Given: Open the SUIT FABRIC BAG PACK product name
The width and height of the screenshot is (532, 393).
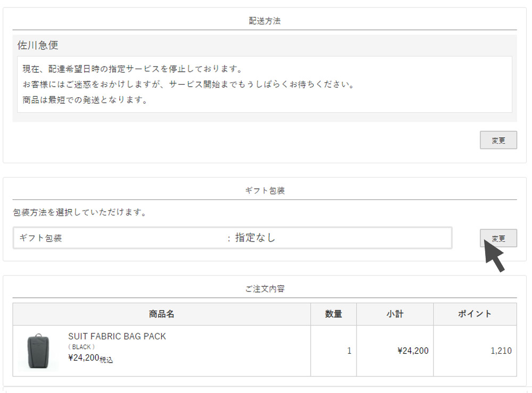Looking at the screenshot, I should click(117, 337).
